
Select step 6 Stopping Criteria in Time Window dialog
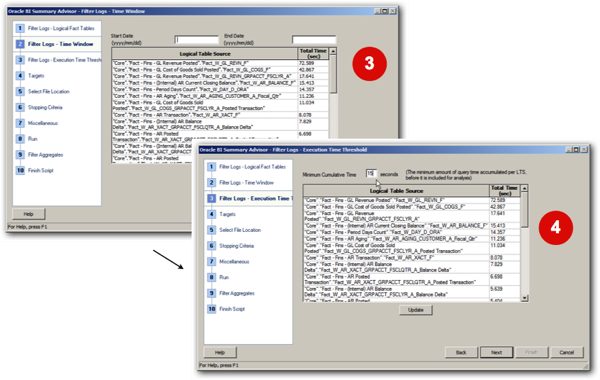point(39,107)
